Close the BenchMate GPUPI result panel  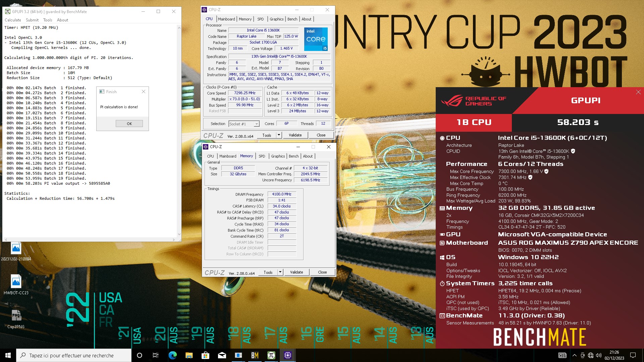(638, 92)
